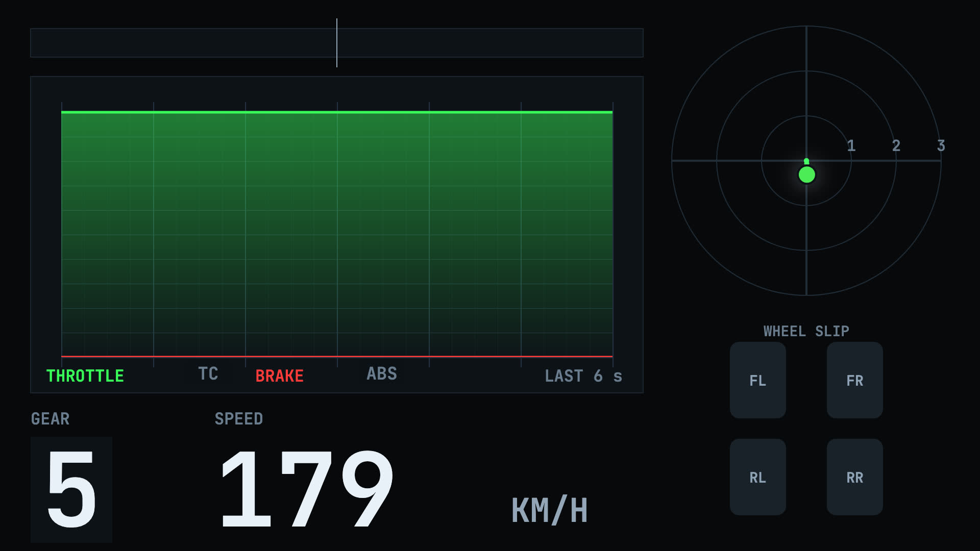Click the RL wheel slip tile
Viewport: 980px width, 551px height.
coord(757,477)
